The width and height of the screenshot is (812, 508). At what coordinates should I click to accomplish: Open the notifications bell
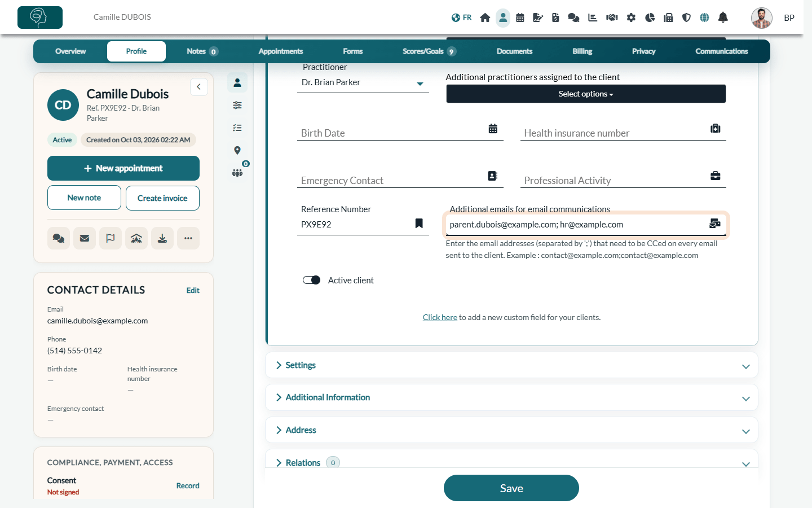pos(723,17)
